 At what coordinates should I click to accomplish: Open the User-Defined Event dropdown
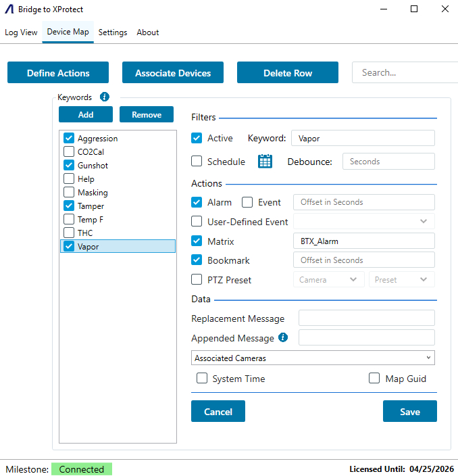coord(364,221)
